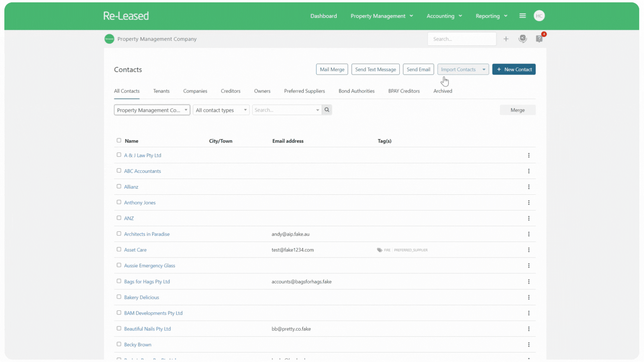Open the Bags for Hags Pty Ltd contact
Image resolution: width=644 pixels, height=362 pixels.
pos(147,282)
